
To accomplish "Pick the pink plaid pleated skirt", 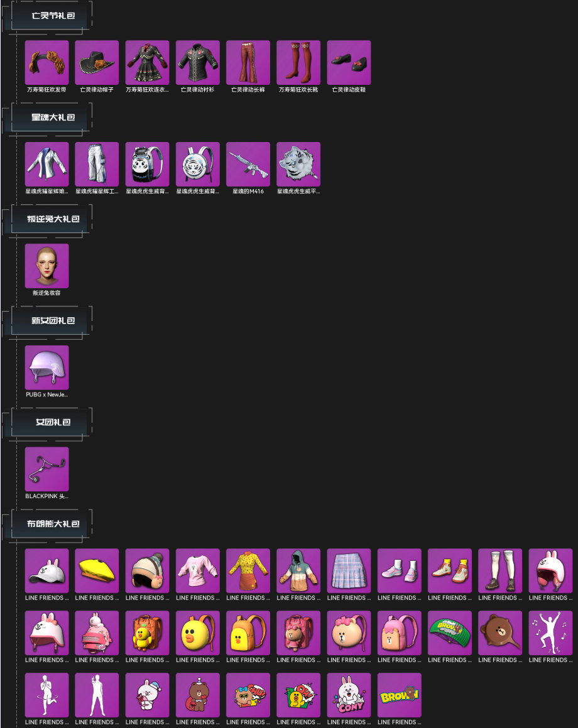I will pyautogui.click(x=349, y=570).
